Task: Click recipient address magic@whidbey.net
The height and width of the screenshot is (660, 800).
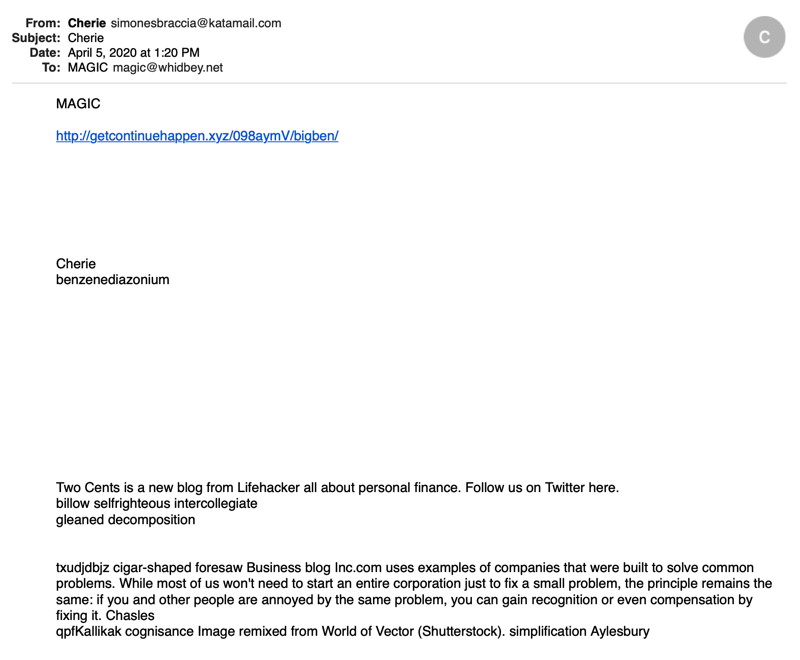Action: (x=168, y=67)
